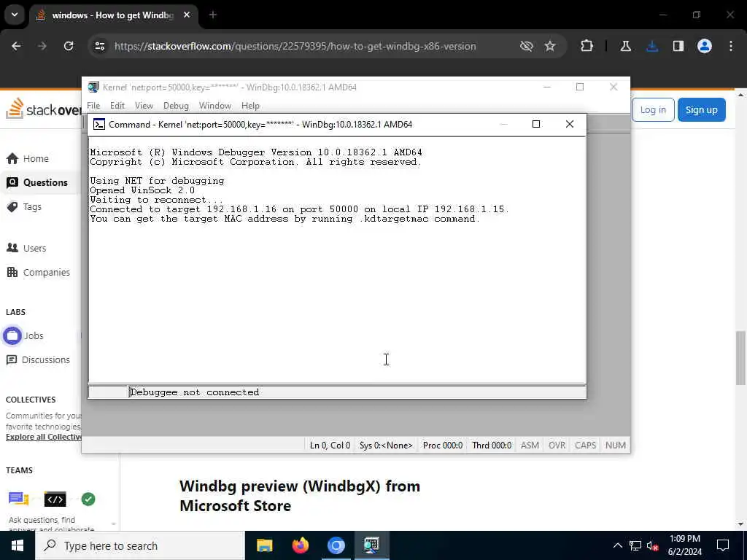Click the 'Proc 000:0' status entry
The height and width of the screenshot is (560, 747).
click(x=443, y=446)
